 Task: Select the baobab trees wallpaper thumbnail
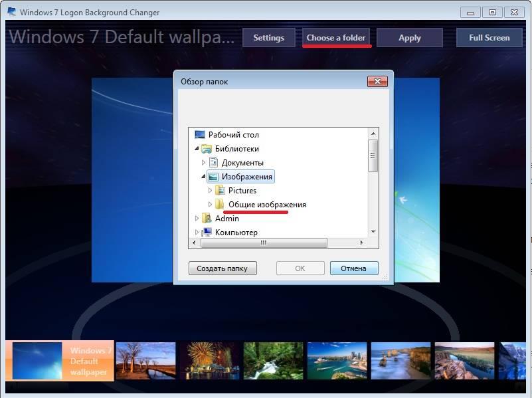(x=146, y=361)
